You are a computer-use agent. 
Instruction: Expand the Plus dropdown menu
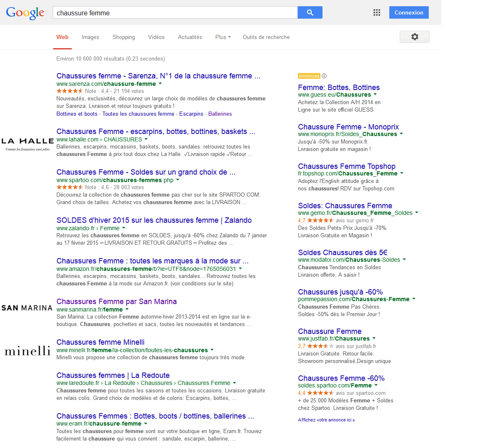click(223, 37)
